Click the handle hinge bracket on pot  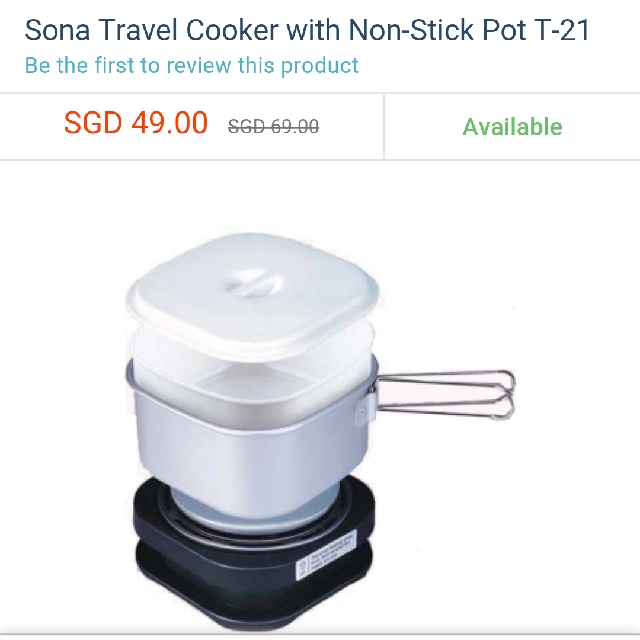[x=367, y=404]
